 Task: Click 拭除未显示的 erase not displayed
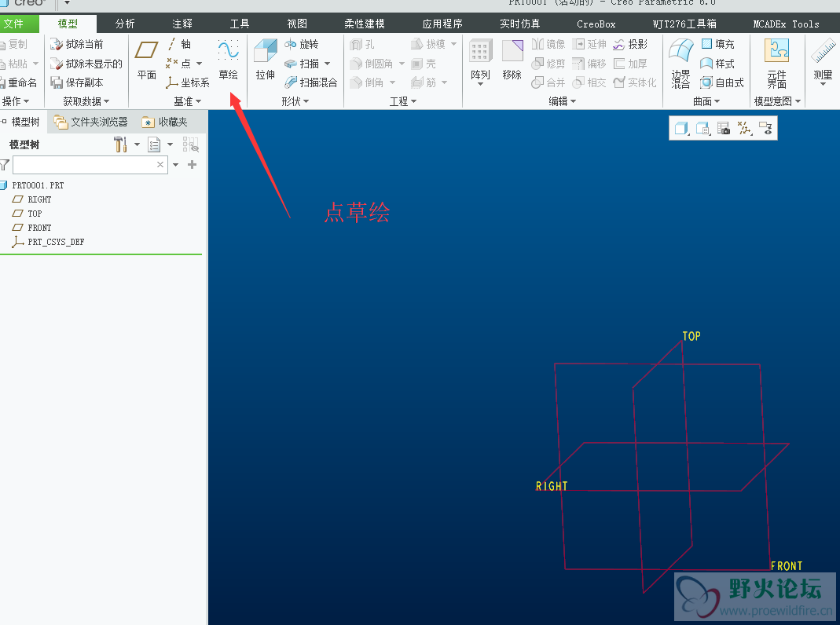tap(86, 64)
